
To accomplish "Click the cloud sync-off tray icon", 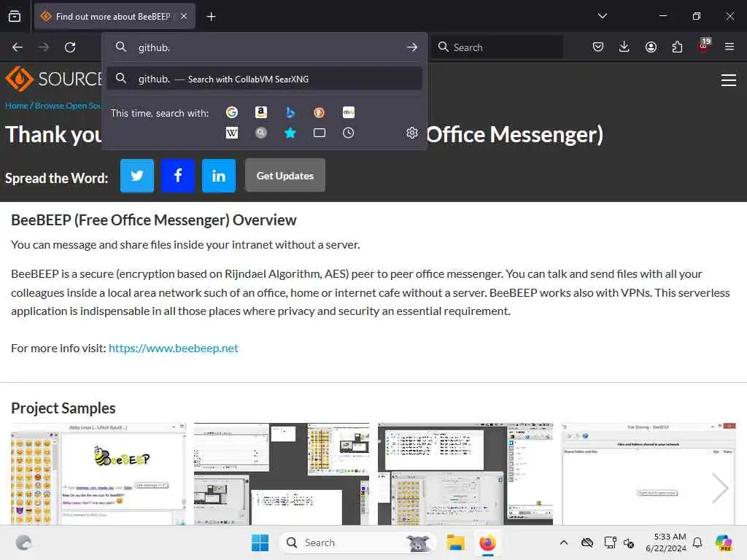I will 587,542.
